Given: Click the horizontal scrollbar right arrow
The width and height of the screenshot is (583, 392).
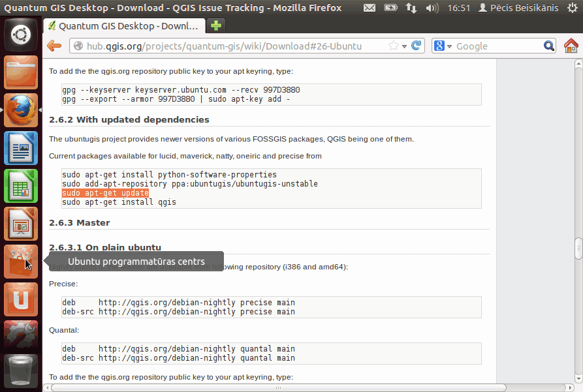Looking at the screenshot, I should click(570, 387).
